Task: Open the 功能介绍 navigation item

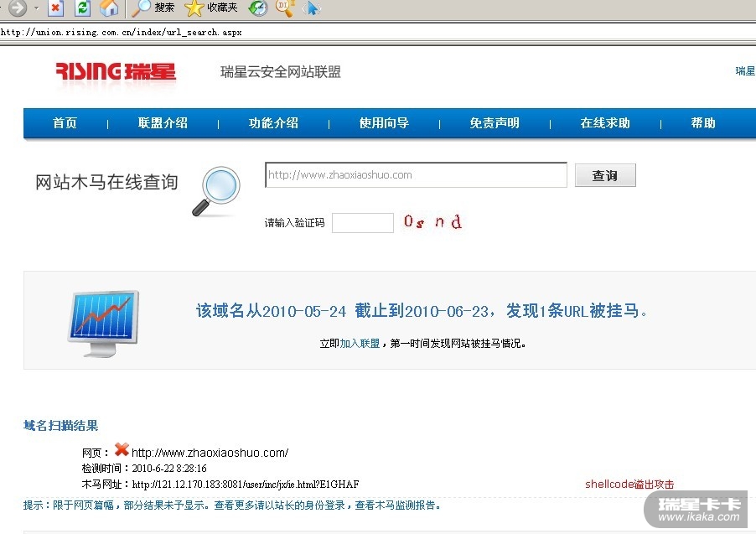Action: (273, 123)
